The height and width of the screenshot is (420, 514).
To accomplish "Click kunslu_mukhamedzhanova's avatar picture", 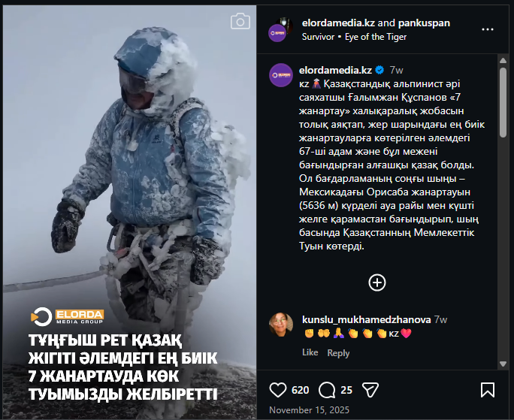I will 281,325.
